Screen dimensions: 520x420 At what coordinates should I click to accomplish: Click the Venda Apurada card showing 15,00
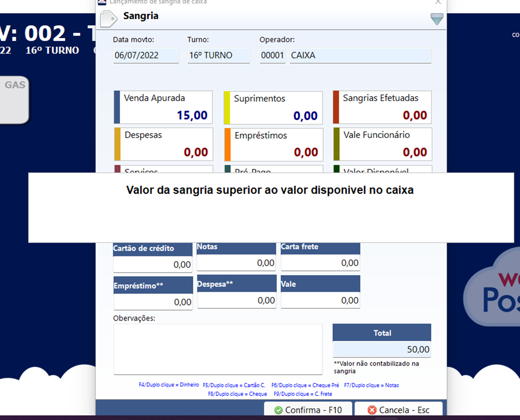click(x=163, y=107)
